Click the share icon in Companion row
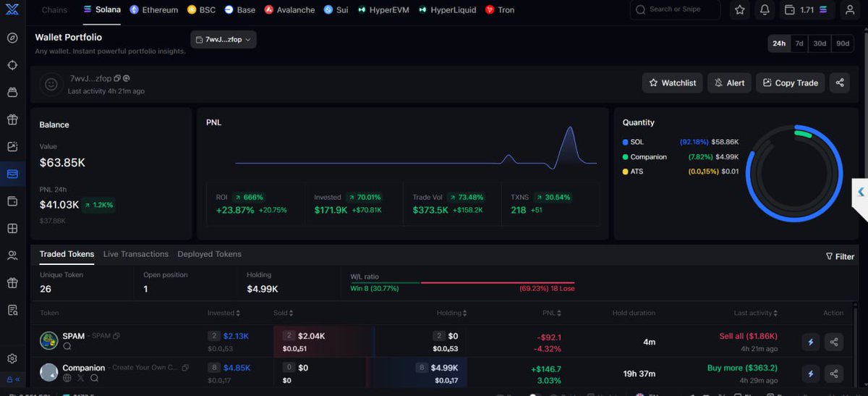 (834, 374)
